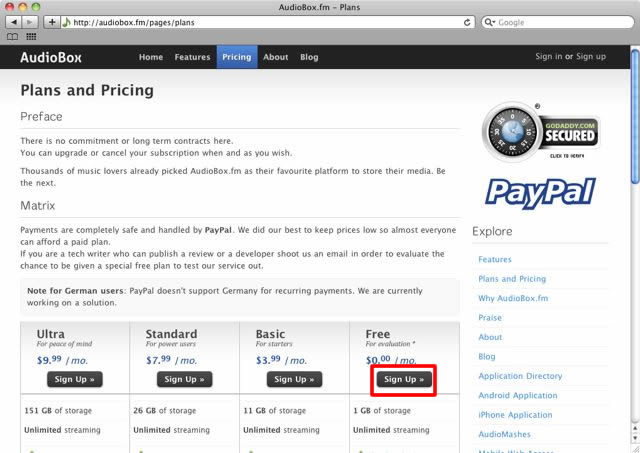Click the Standard plan title

point(171,334)
